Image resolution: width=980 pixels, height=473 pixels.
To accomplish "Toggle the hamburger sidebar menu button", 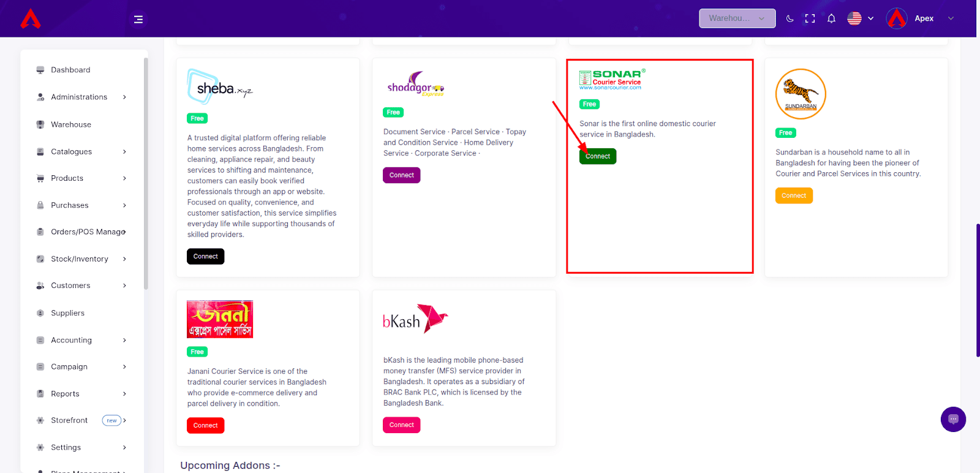I will click(x=138, y=19).
